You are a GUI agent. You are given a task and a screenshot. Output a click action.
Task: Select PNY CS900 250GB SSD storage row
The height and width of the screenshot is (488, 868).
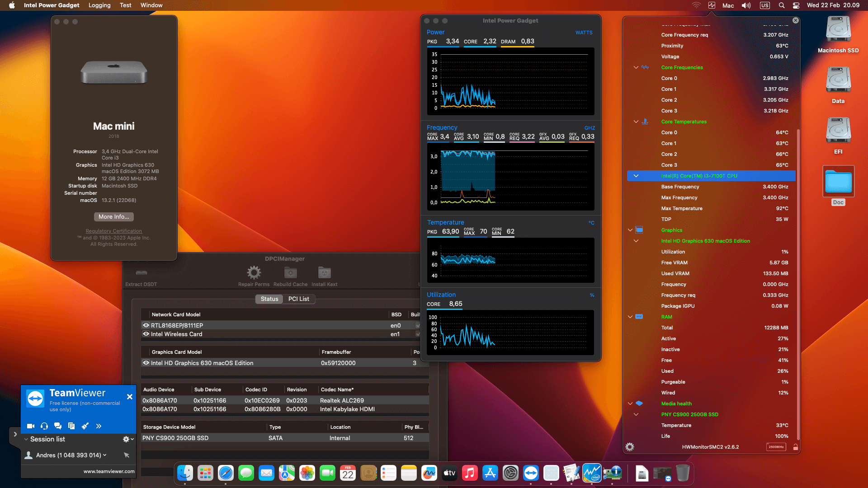tap(285, 438)
